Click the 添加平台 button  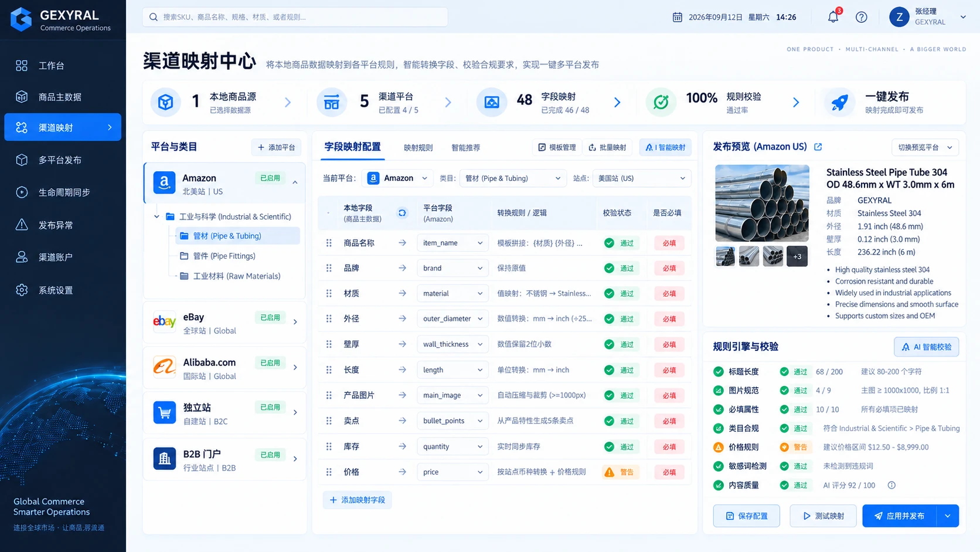coord(276,147)
